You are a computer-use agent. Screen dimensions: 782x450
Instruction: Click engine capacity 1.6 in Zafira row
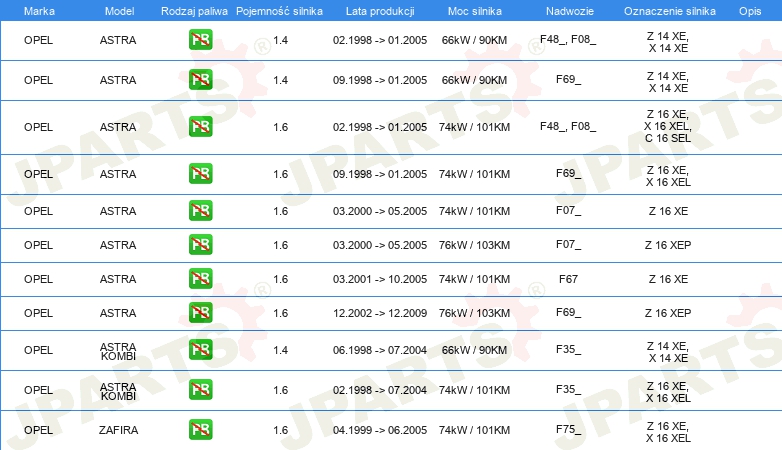click(280, 430)
